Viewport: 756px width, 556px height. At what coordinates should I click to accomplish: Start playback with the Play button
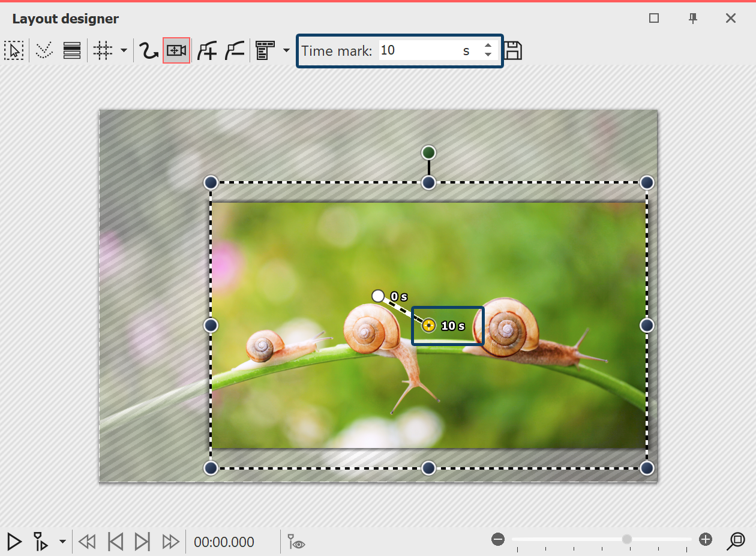13,542
